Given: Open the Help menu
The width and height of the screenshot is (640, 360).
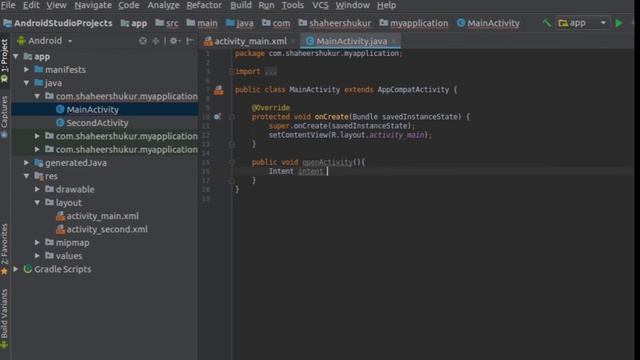Looking at the screenshot, I should pyautogui.click(x=386, y=5).
